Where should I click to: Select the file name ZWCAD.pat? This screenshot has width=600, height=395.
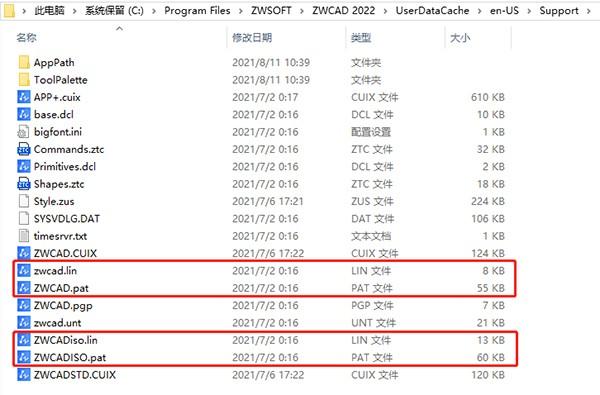[x=61, y=288]
